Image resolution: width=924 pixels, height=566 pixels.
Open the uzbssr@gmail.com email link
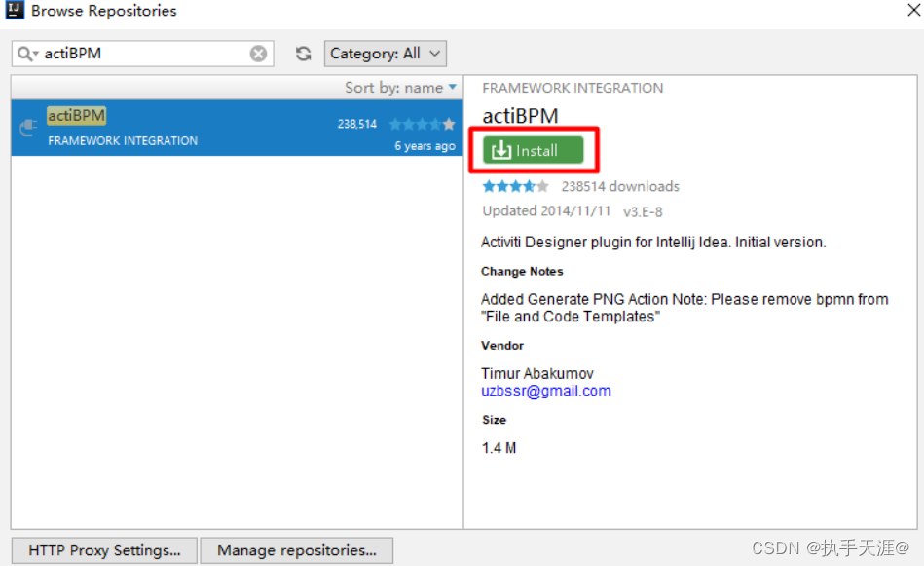pyautogui.click(x=545, y=391)
